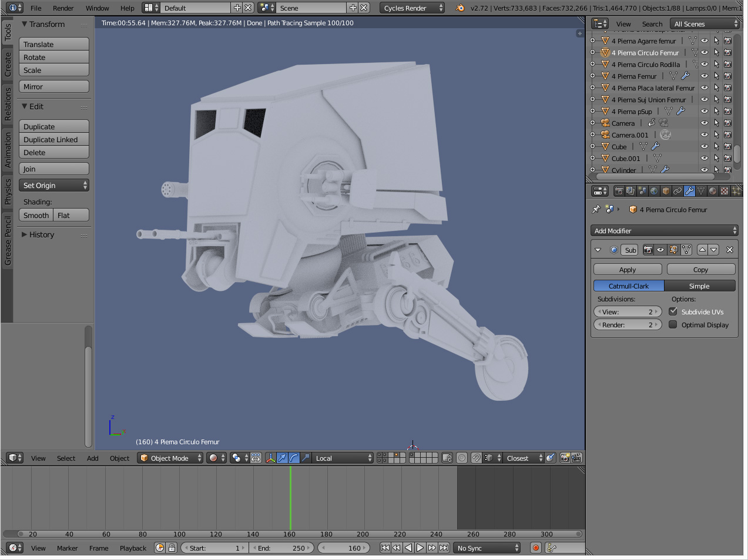The width and height of the screenshot is (748, 560).
Task: Open the Object Mode selector
Action: [x=170, y=458]
